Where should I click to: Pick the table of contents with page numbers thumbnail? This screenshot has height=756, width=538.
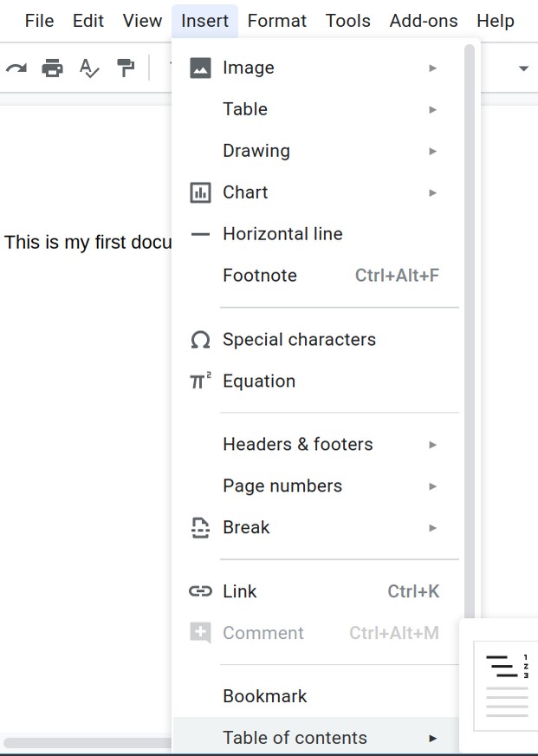click(506, 686)
